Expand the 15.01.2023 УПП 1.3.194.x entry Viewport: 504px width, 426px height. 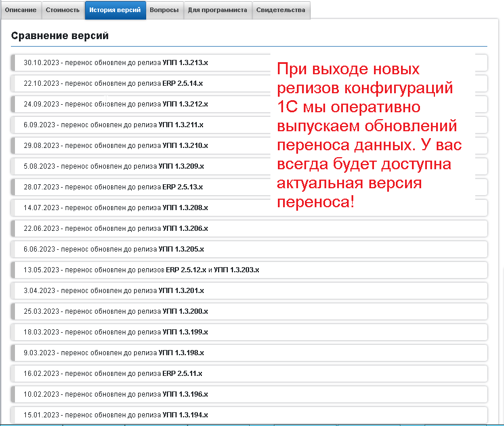click(x=115, y=415)
